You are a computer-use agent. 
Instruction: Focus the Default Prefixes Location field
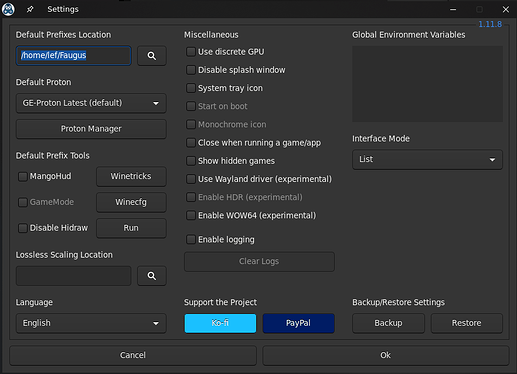click(74, 56)
